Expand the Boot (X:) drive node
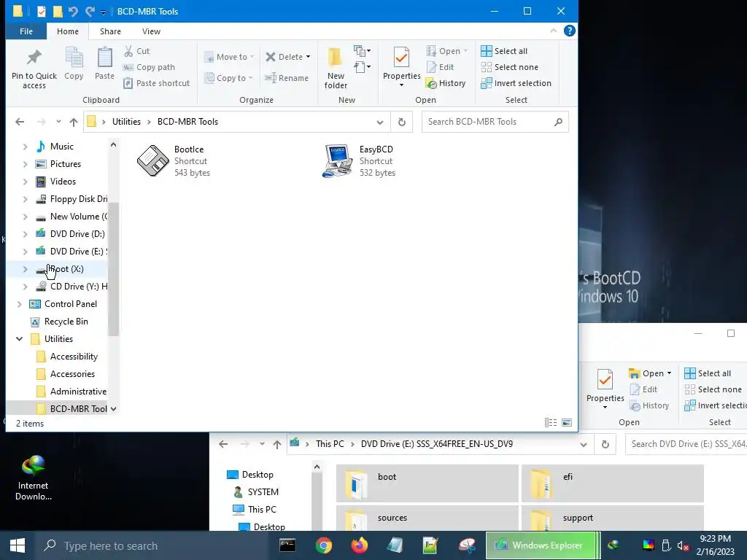 [x=26, y=269]
